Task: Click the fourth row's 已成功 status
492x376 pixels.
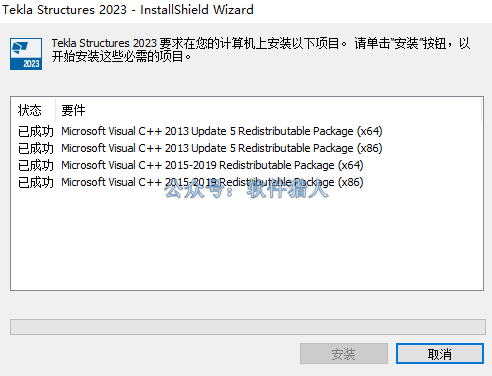Action: [x=36, y=182]
